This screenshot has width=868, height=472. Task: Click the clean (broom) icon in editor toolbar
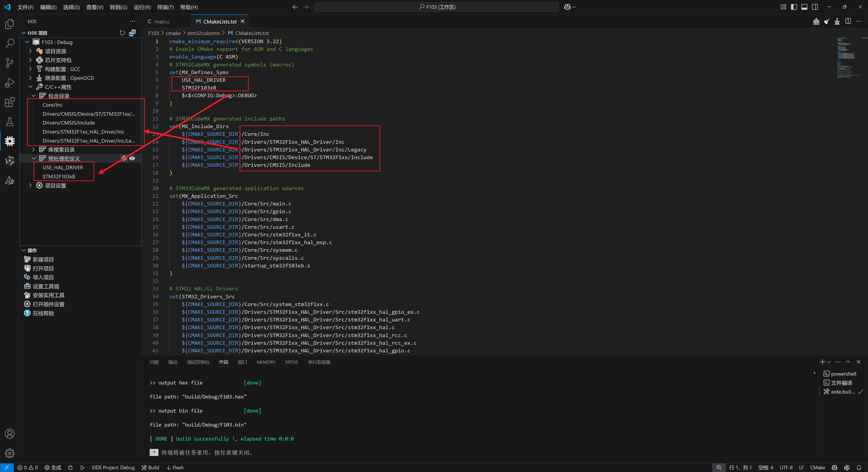pos(827,21)
